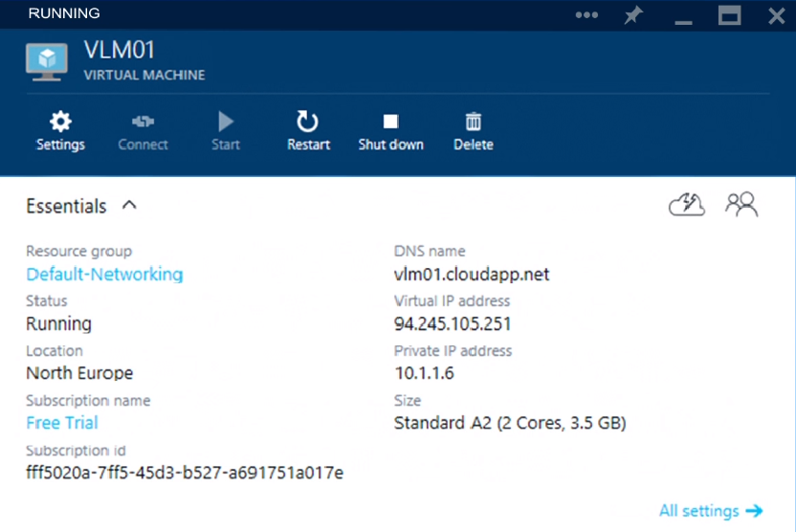
Task: Open quick start cloud lightning icon
Action: pos(686,205)
